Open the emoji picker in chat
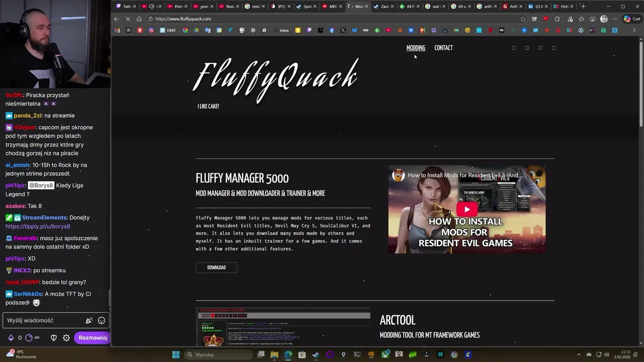 tap(102, 320)
